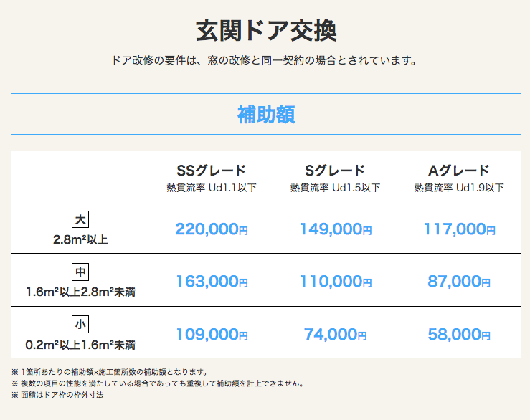Viewport: 530px width, 420px height.
Task: Click the 149,000円 subsidy amount
Action: click(336, 229)
